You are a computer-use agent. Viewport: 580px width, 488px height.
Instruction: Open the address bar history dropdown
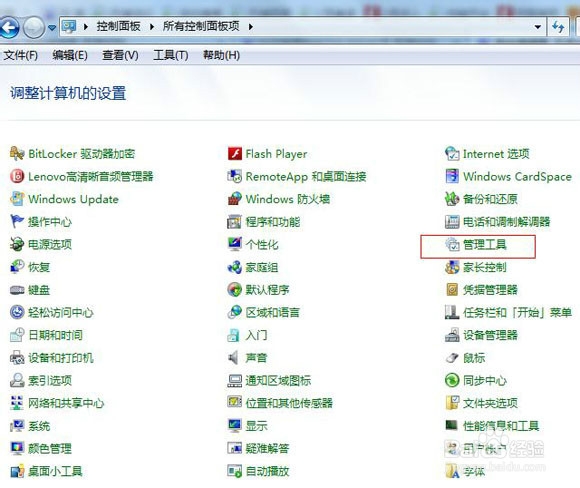click(538, 27)
